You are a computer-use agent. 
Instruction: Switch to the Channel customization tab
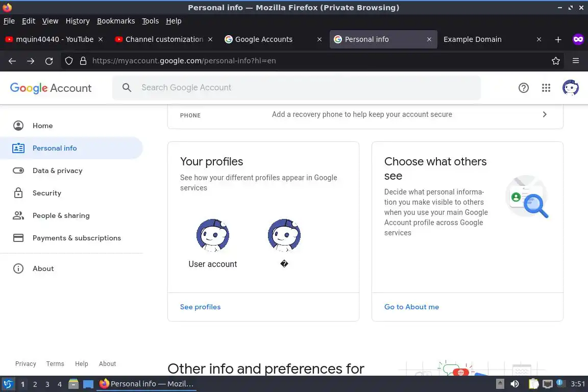tap(164, 39)
